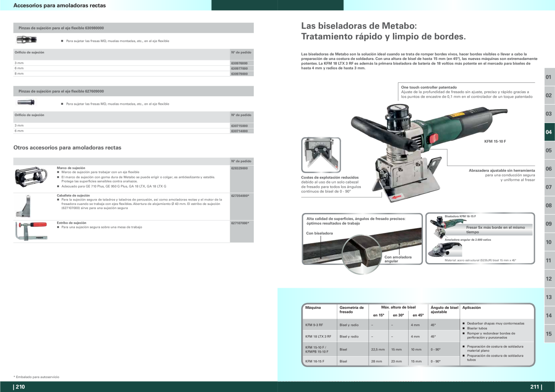This screenshot has height=392, width=555.
Task: Click the KFM 16-15 F table row label
Action: pos(315,361)
